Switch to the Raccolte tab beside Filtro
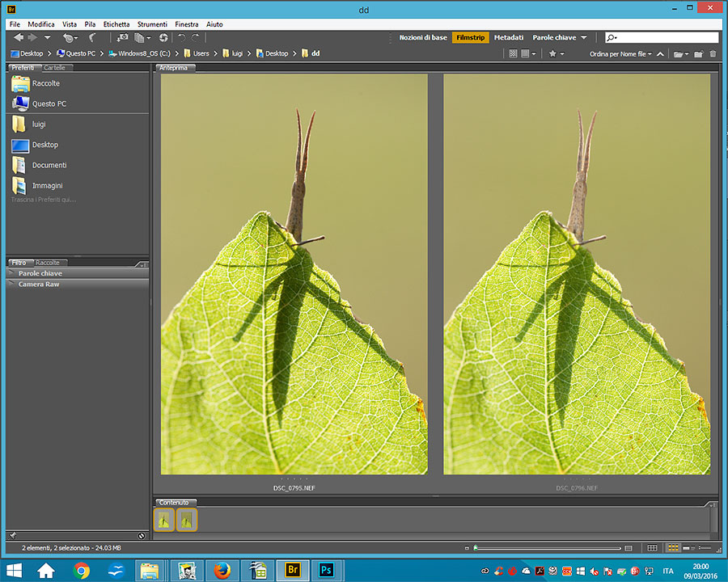The height and width of the screenshot is (582, 728). [48, 263]
